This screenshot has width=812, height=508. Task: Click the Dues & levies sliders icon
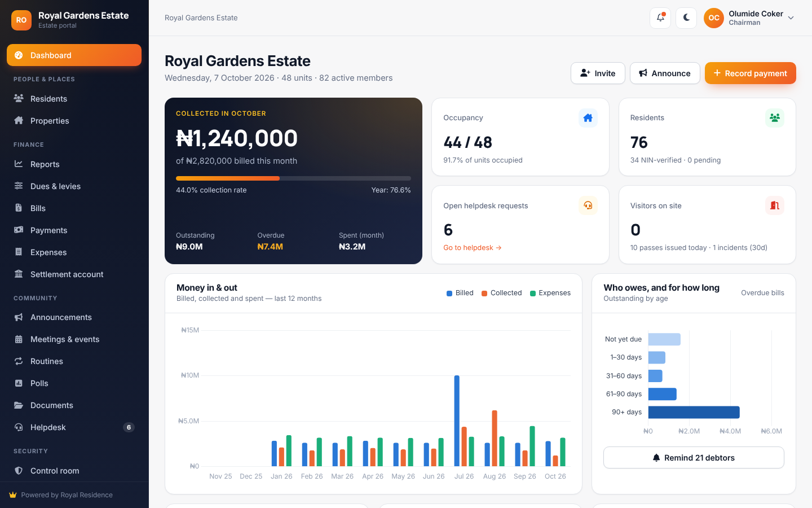tap(19, 186)
